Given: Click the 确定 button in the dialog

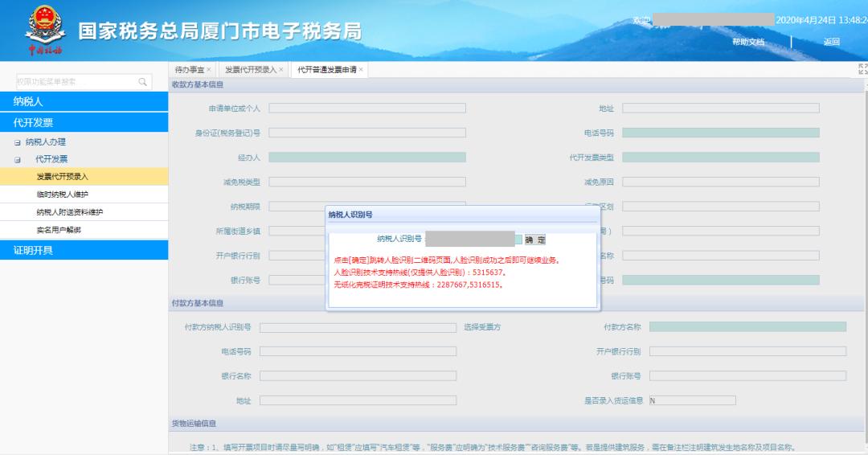Looking at the screenshot, I should [x=534, y=240].
